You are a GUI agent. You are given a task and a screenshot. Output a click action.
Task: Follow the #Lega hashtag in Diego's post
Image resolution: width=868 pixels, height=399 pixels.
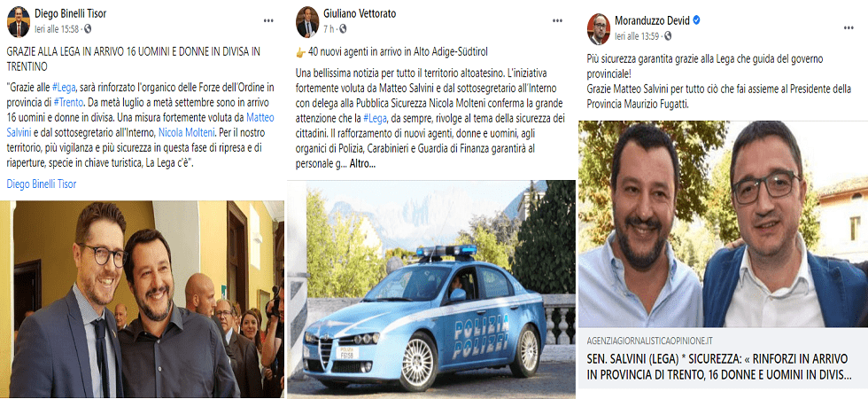63,88
